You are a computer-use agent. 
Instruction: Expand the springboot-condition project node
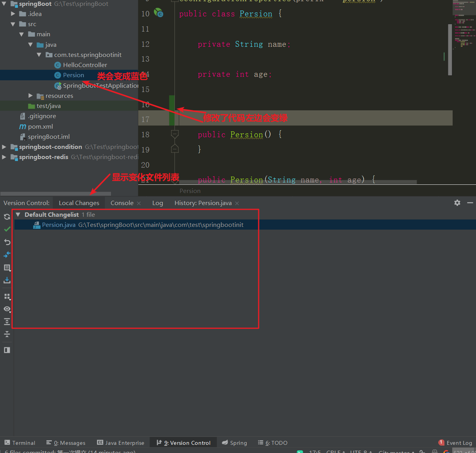click(x=4, y=147)
